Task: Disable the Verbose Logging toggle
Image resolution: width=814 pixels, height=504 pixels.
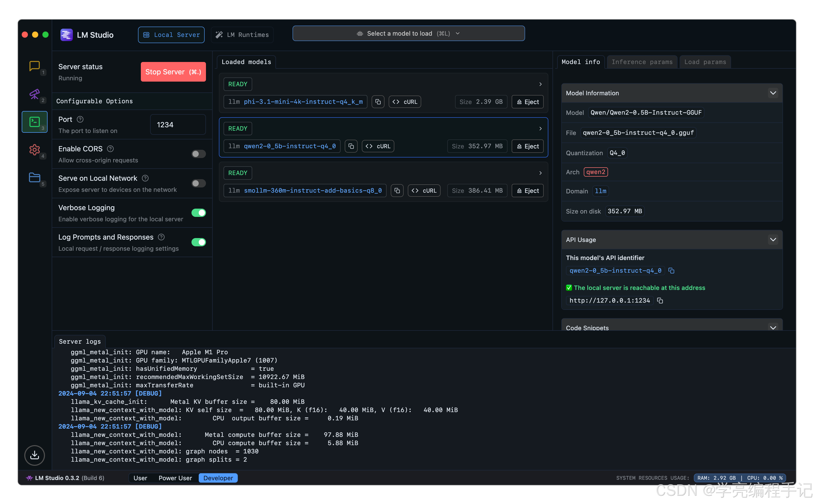Action: pos(198,213)
